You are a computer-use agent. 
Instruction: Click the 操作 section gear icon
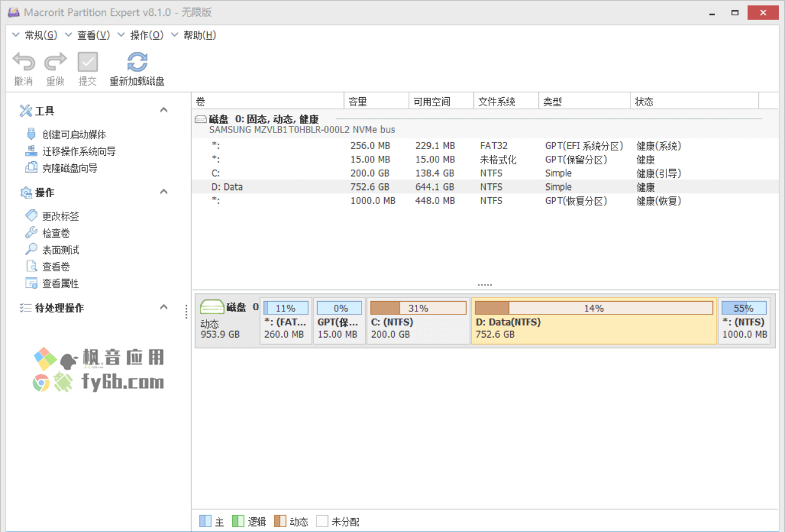click(26, 192)
